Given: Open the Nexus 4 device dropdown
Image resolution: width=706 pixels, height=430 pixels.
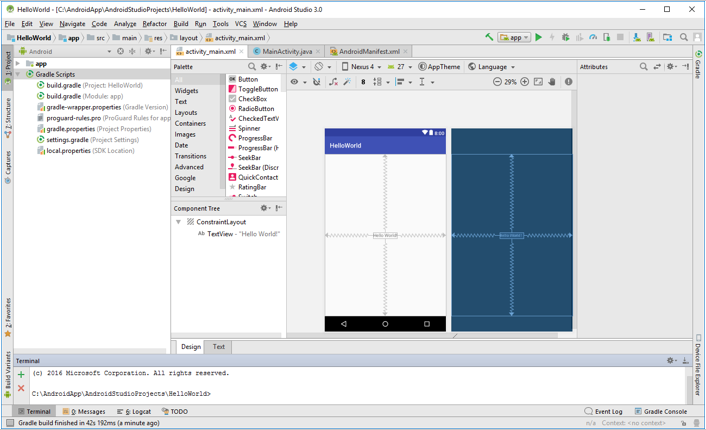Looking at the screenshot, I should coord(362,67).
